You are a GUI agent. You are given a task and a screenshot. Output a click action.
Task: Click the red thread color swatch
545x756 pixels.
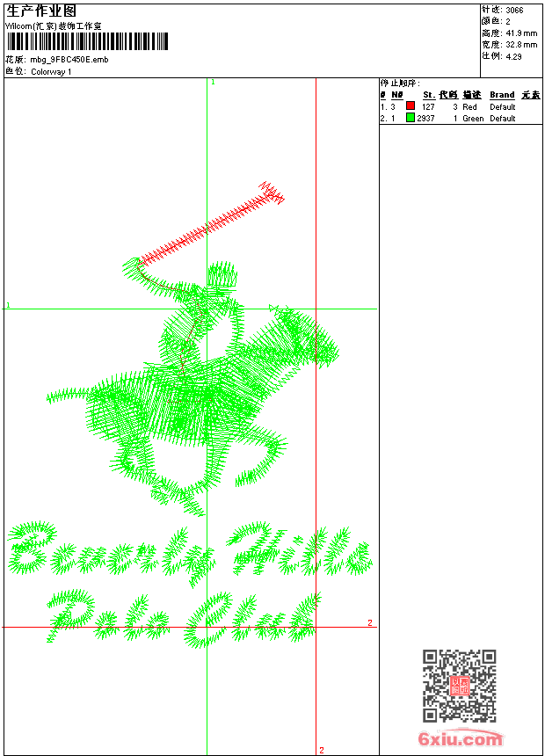coord(411,105)
